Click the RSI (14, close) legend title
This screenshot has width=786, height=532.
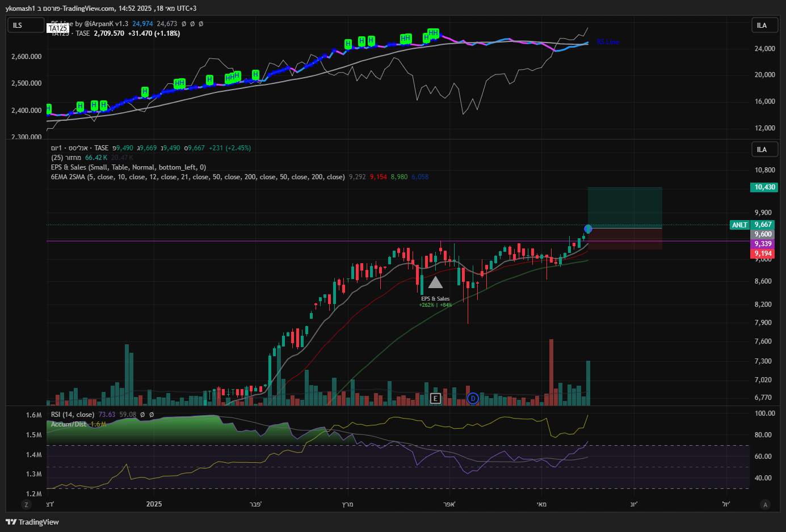[73, 415]
